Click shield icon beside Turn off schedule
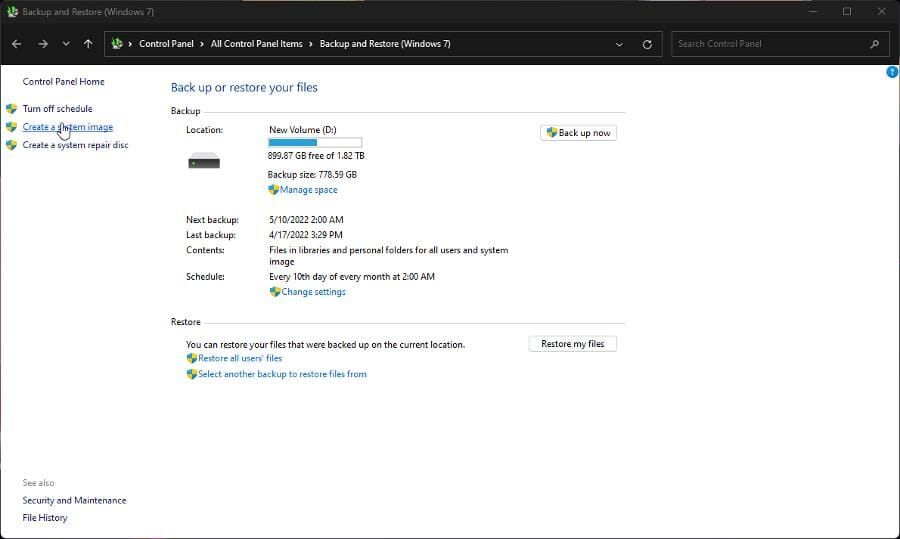900x539 pixels. click(11, 108)
